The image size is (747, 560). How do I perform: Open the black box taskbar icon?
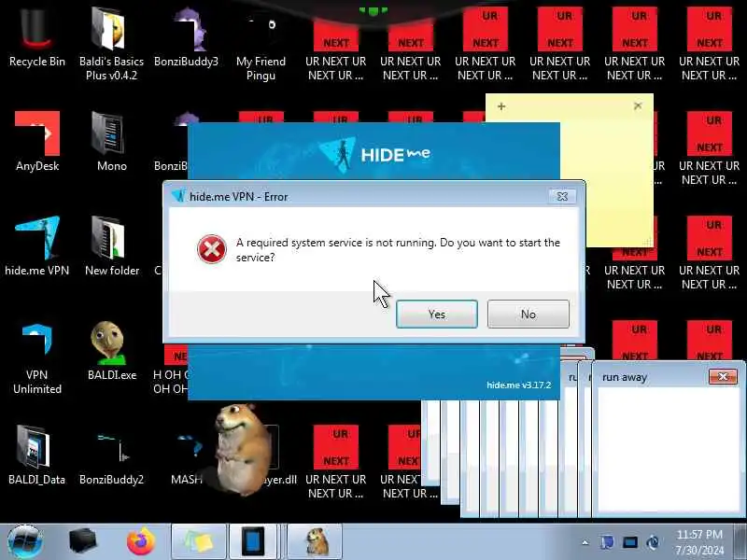82,541
